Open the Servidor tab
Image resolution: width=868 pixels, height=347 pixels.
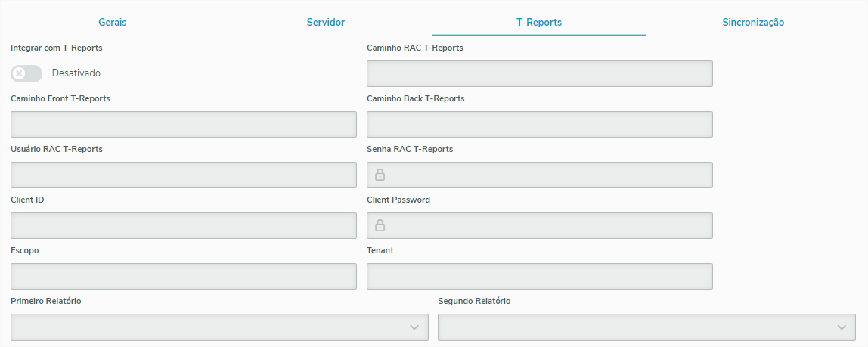(x=326, y=22)
